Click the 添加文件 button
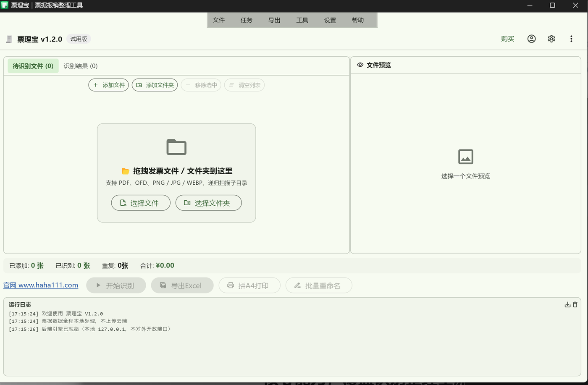 click(x=109, y=85)
